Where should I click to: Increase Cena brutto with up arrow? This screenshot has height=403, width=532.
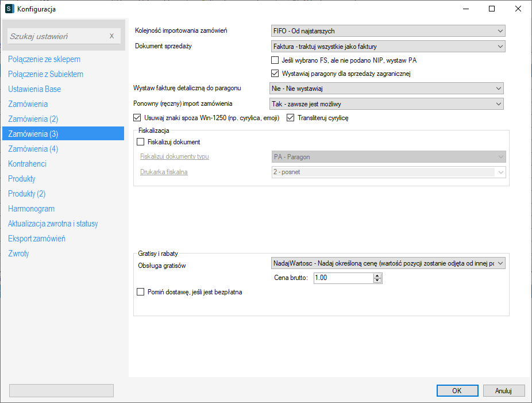(377, 276)
